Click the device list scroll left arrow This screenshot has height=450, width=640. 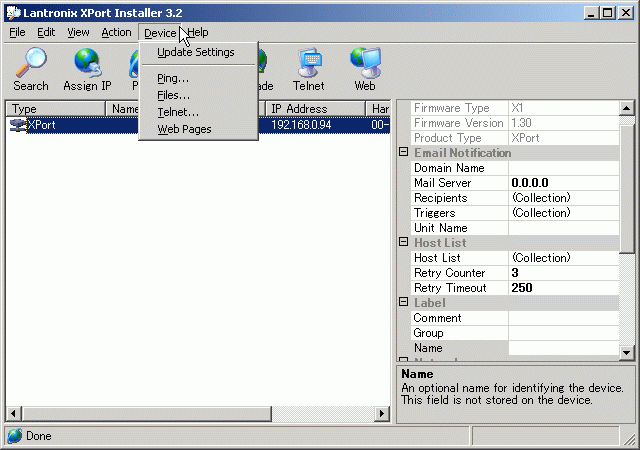coord(13,413)
